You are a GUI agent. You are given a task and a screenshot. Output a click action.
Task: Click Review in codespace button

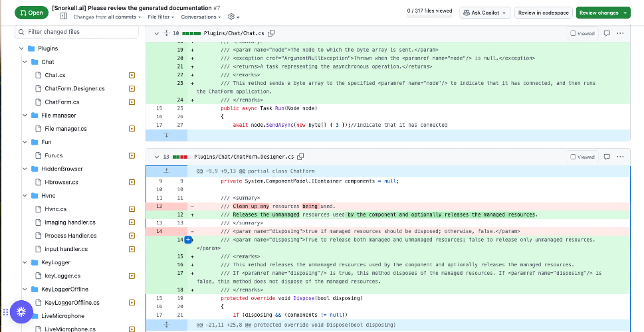pyautogui.click(x=544, y=13)
